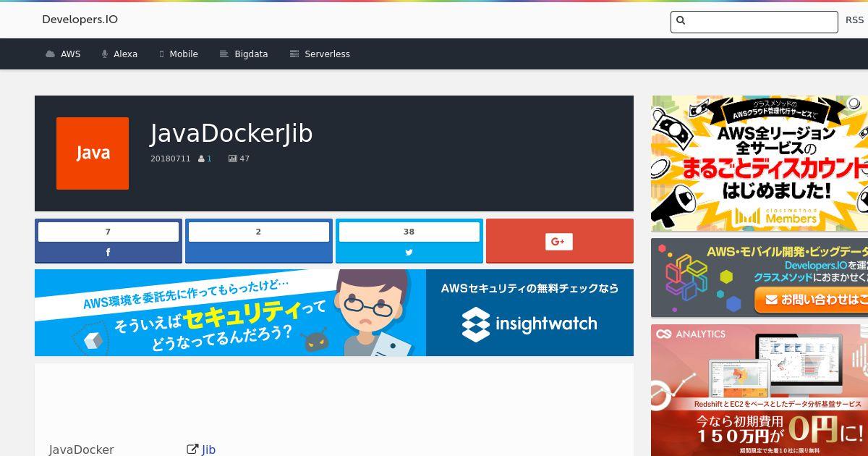Click the Google Plus share button
Image resolution: width=868 pixels, height=456 pixels.
[560, 240]
